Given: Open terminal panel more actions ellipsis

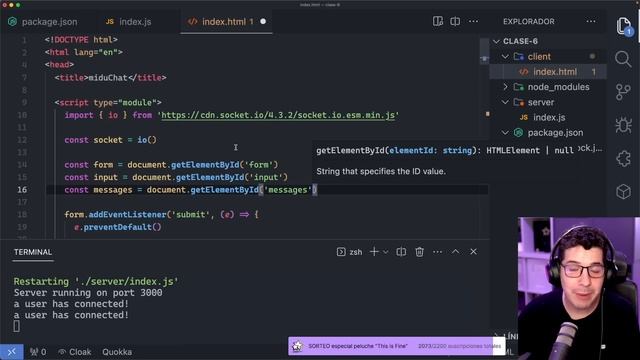Looking at the screenshot, I should [437, 252].
